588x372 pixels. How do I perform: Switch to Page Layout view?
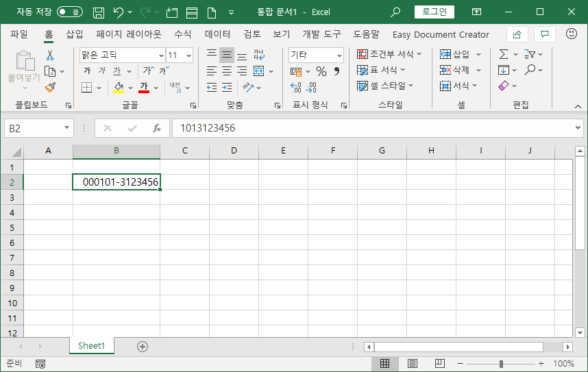(413, 363)
